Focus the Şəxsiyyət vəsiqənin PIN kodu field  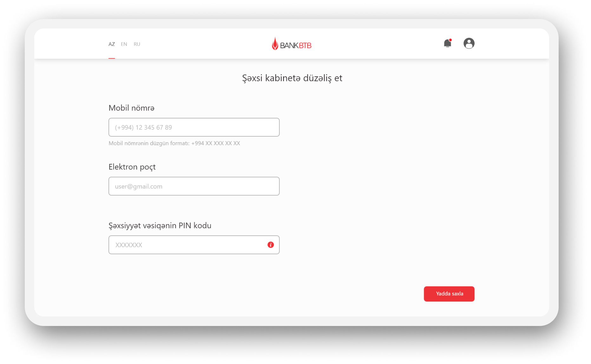[194, 245]
